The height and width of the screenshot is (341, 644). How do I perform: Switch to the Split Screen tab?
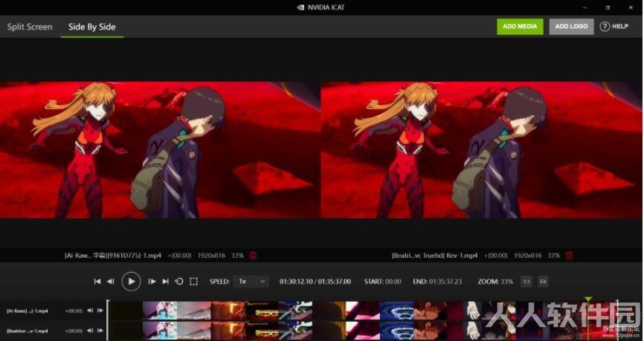tap(30, 27)
